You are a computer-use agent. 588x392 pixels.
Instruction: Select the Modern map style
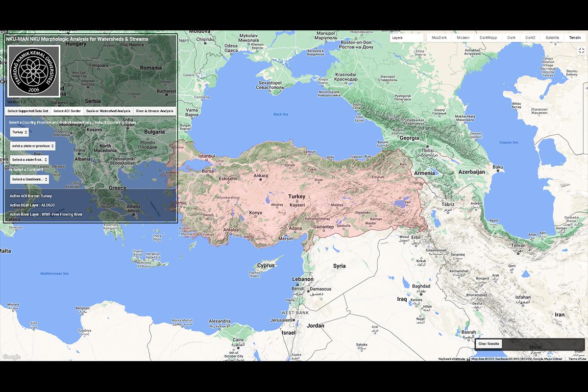pos(463,38)
